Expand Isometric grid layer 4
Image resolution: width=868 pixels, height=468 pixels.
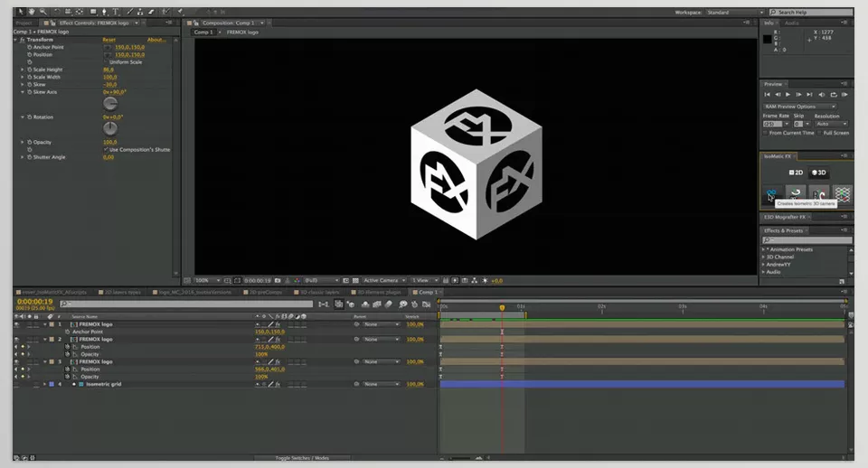click(44, 384)
